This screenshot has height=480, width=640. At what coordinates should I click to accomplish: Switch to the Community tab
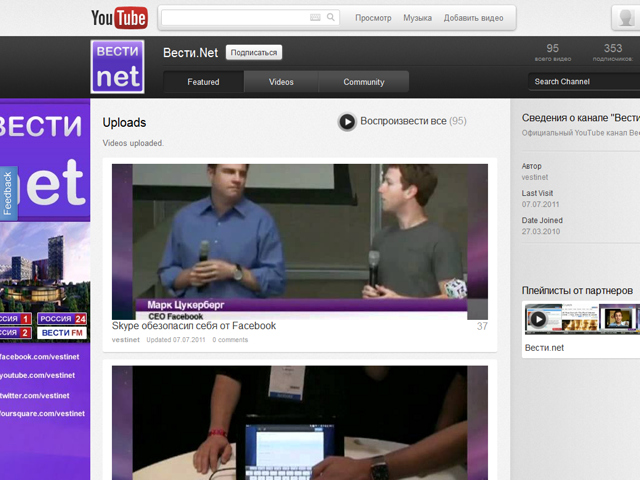click(x=364, y=82)
